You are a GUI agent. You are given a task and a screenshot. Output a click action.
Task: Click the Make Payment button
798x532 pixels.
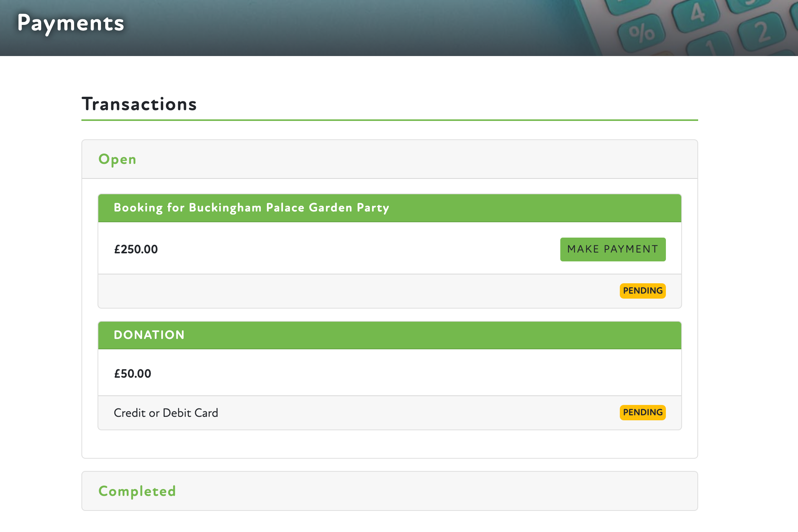point(613,249)
